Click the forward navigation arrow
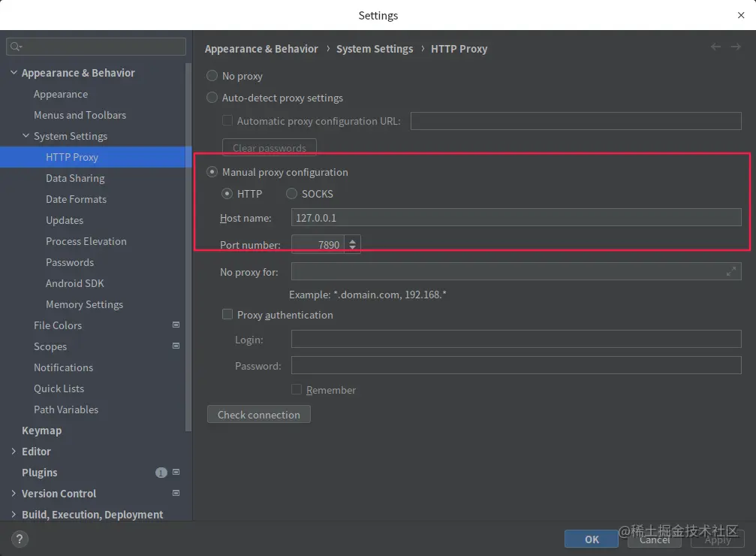Screen dimensions: 756x556 736,47
